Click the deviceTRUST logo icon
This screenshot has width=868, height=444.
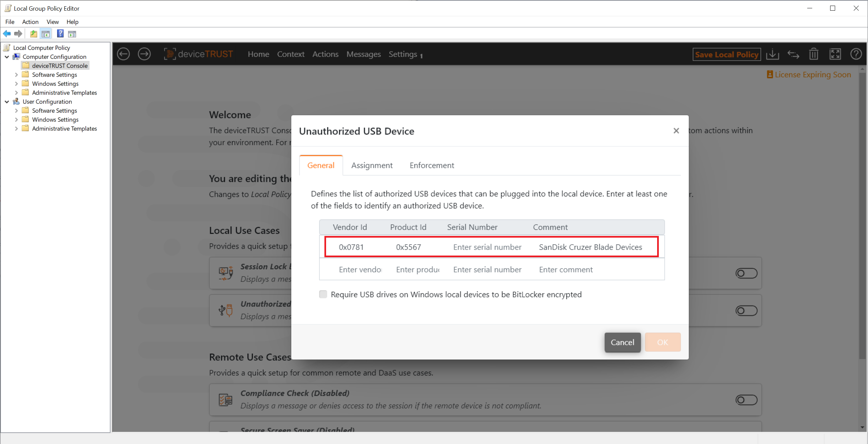tap(170, 54)
